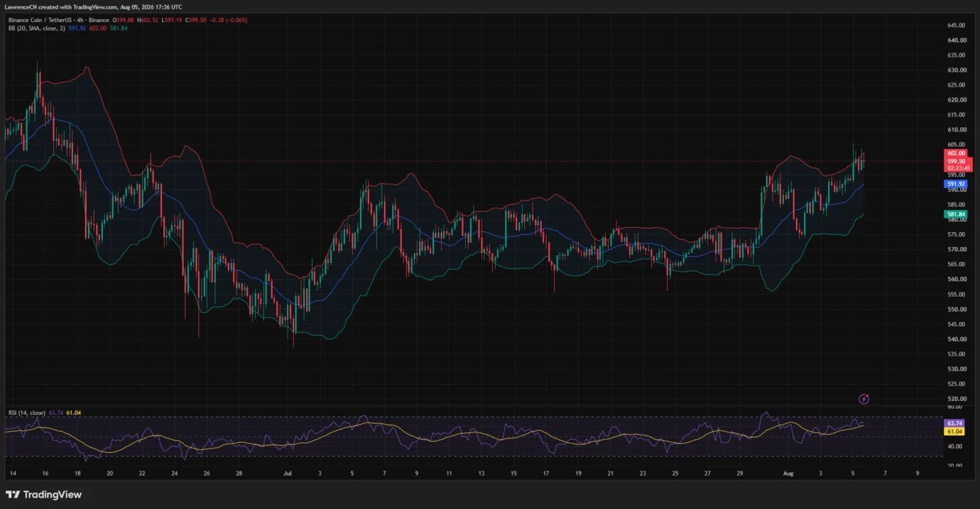
Task: Click date label 19 on time axis
Action: coord(578,472)
